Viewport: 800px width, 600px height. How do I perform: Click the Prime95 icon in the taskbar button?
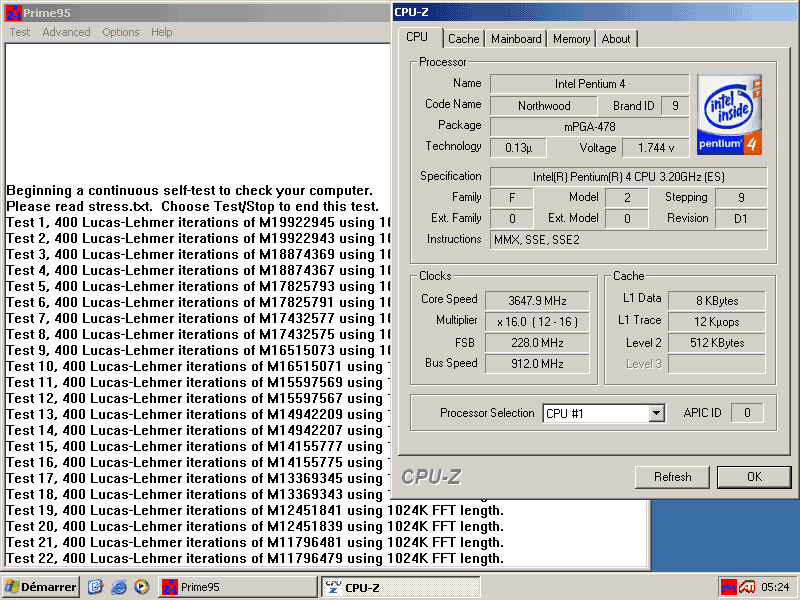pyautogui.click(x=169, y=587)
